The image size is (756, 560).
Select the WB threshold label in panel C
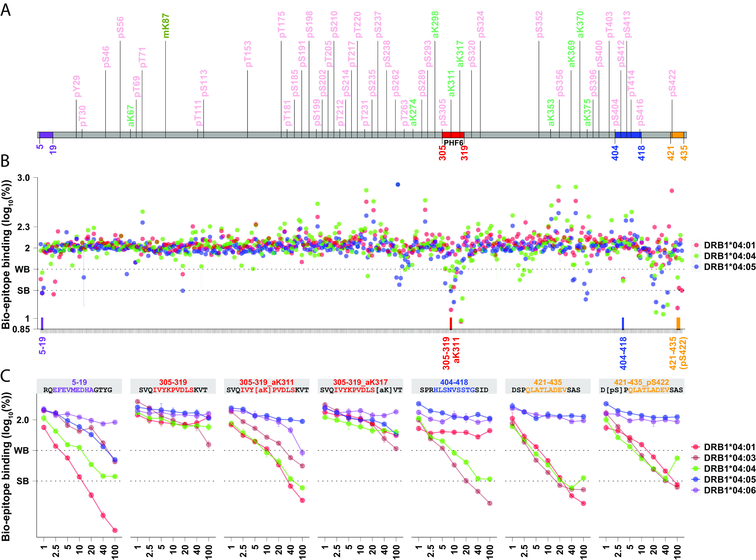pos(21,451)
